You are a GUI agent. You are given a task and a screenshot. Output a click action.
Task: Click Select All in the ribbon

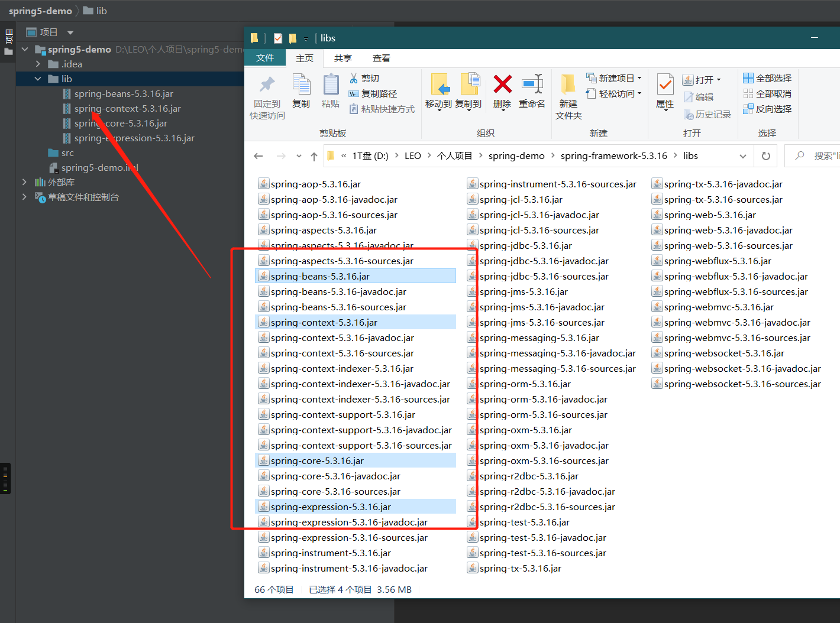tap(767, 78)
